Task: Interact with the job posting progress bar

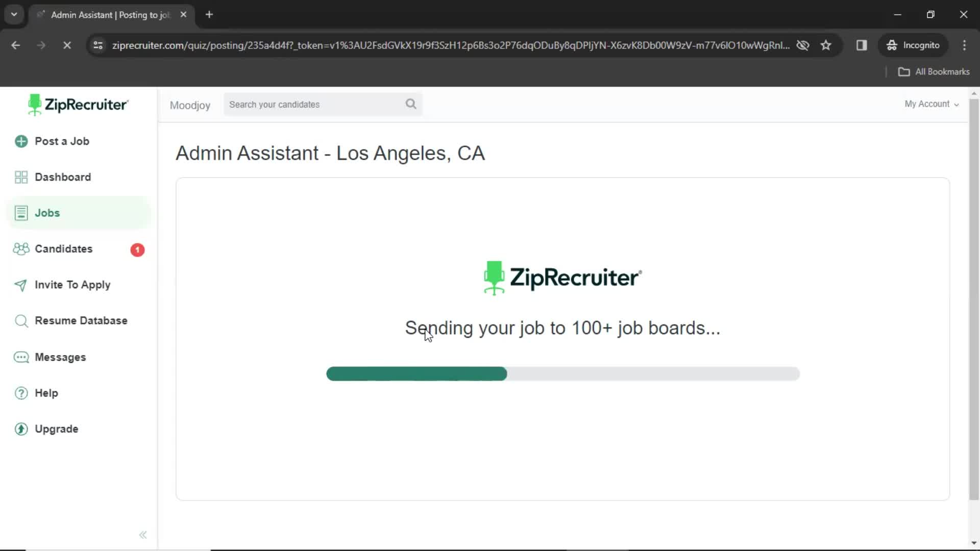Action: (x=562, y=374)
